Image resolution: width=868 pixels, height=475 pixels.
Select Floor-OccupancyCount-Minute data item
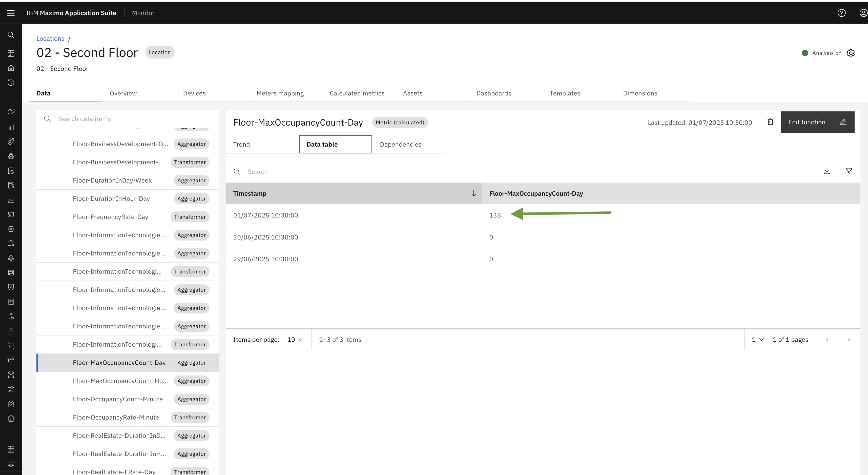127,399
